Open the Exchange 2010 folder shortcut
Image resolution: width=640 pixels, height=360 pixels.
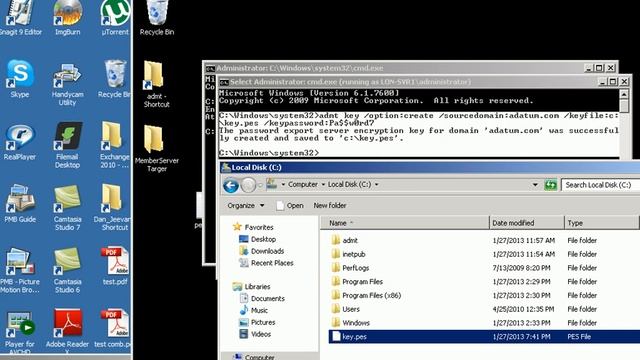(115, 145)
